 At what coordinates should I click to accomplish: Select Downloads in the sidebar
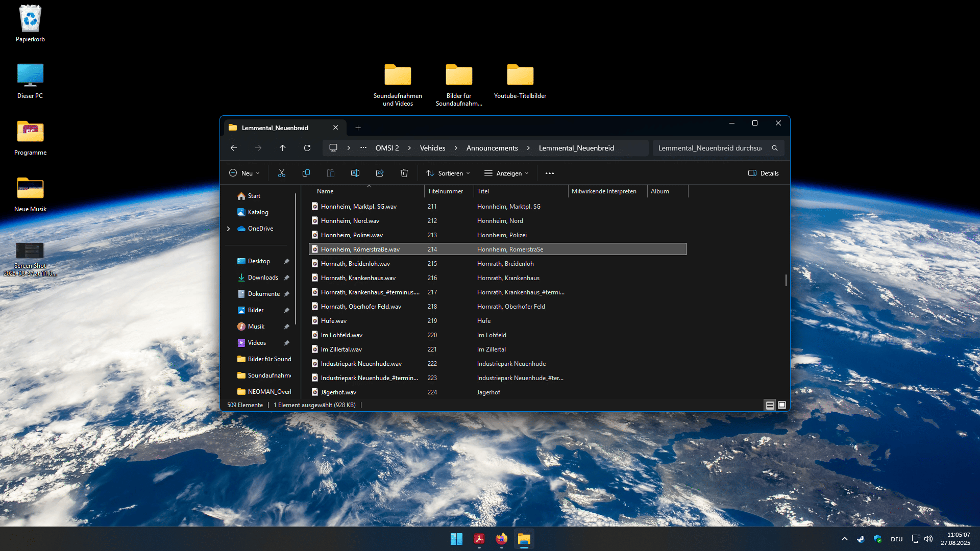coord(263,278)
